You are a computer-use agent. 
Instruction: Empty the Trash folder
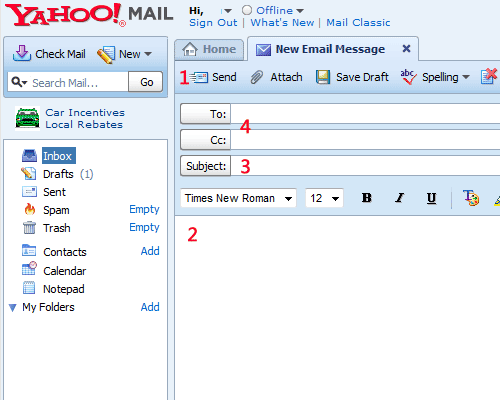[x=144, y=227]
